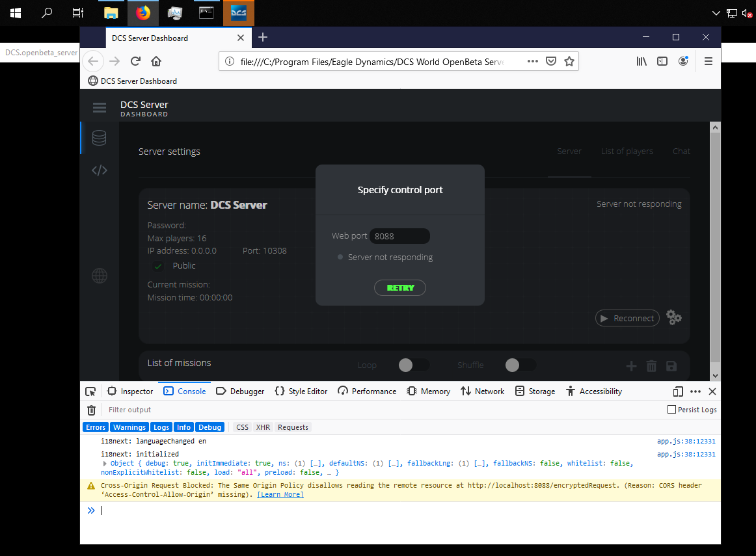This screenshot has width=756, height=556.
Task: Toggle the Requests console filter
Action: tap(293, 427)
